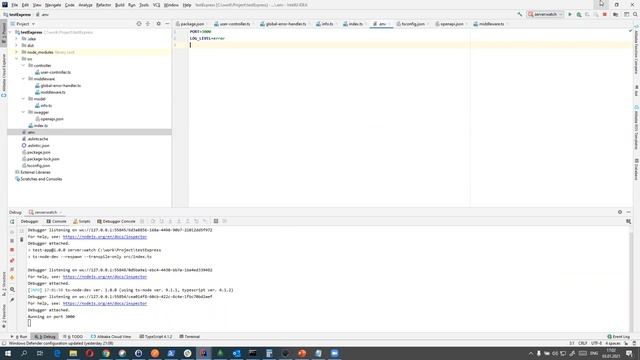This screenshot has width=640, height=360.
Task: Click IntelliJ IDEA icon in taskbar
Action: tap(204, 353)
